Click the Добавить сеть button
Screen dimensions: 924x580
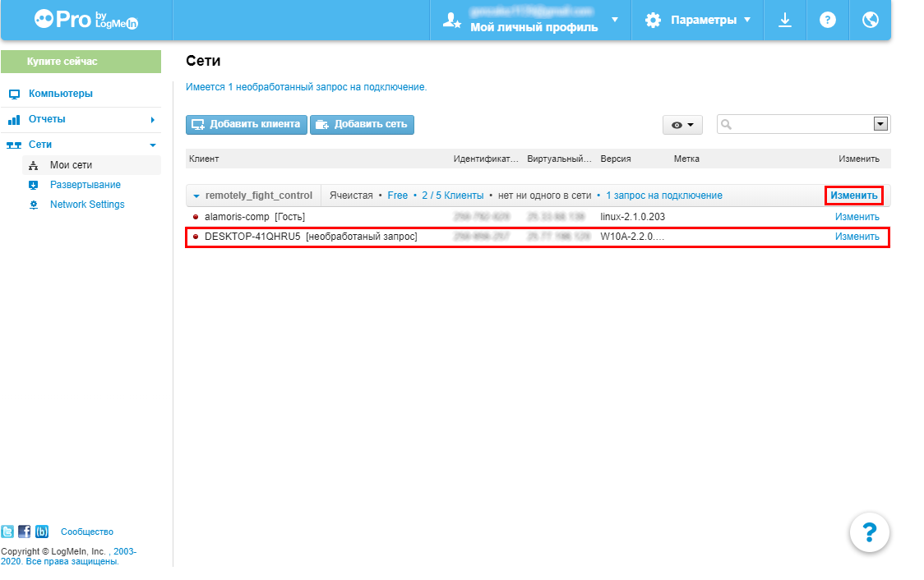(362, 124)
